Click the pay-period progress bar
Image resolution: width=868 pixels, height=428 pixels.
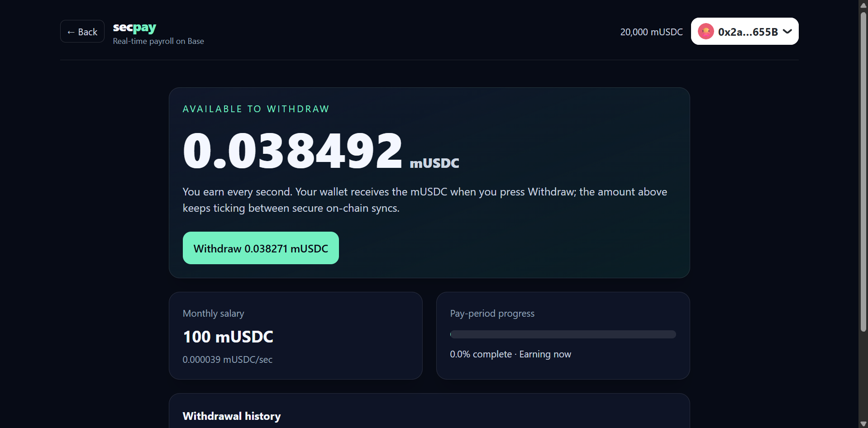563,334
